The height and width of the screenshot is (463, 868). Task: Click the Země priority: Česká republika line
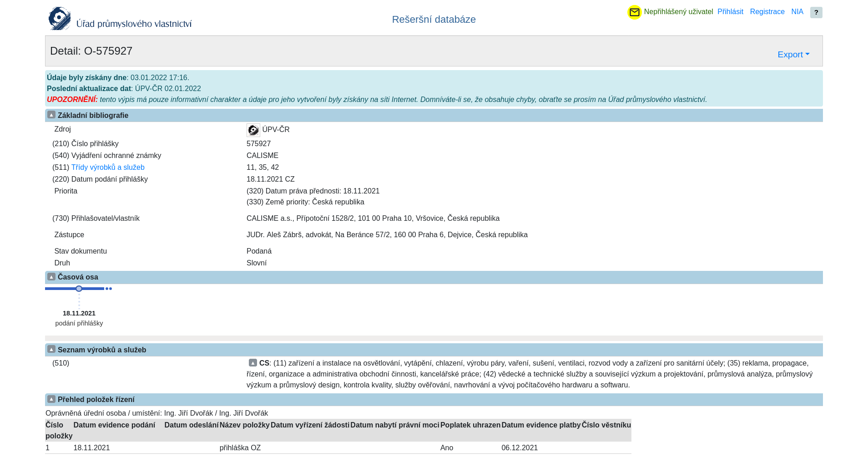pos(305,202)
